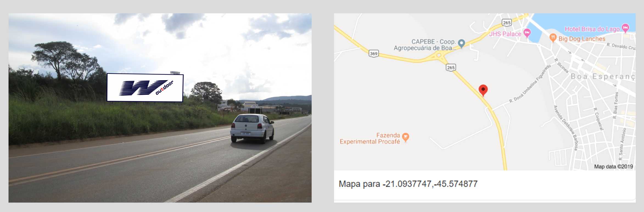Open the JHS Palace hotel pin
The image size is (644, 212).
[x=527, y=33]
